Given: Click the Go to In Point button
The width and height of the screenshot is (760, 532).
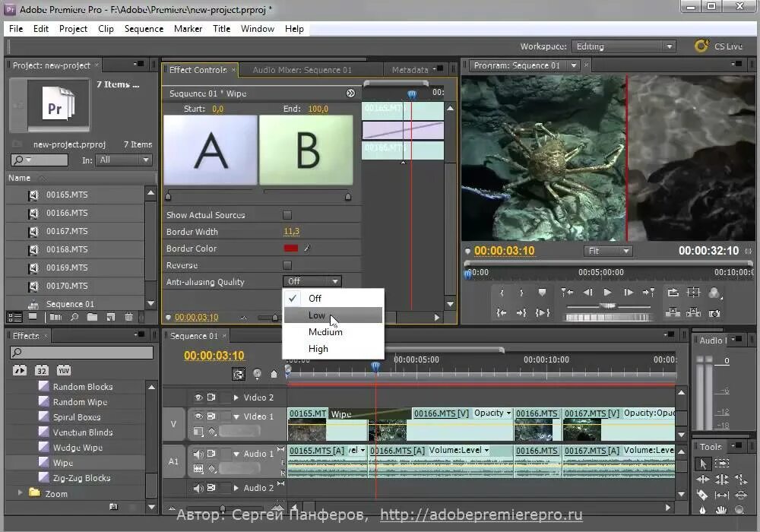Looking at the screenshot, I should 502,313.
